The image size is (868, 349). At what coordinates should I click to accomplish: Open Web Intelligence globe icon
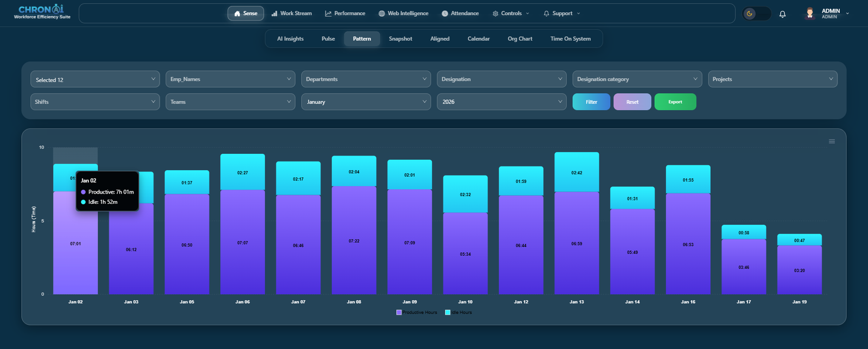(382, 14)
